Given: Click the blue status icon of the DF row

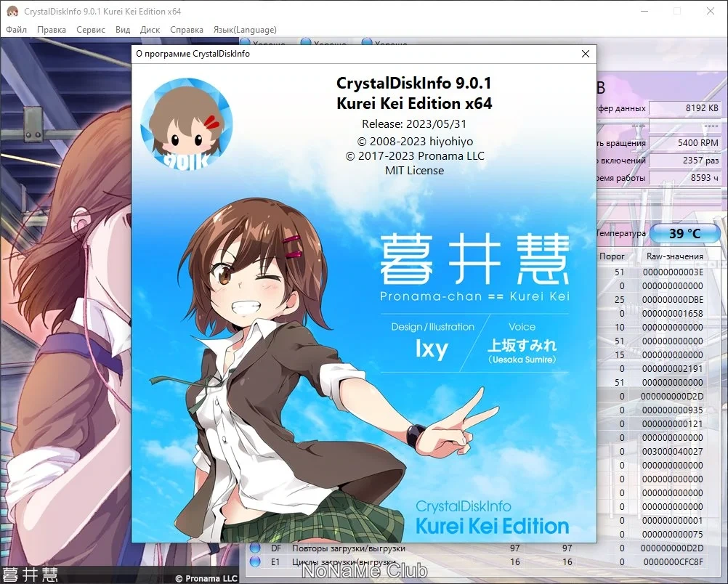Looking at the screenshot, I should 255,548.
